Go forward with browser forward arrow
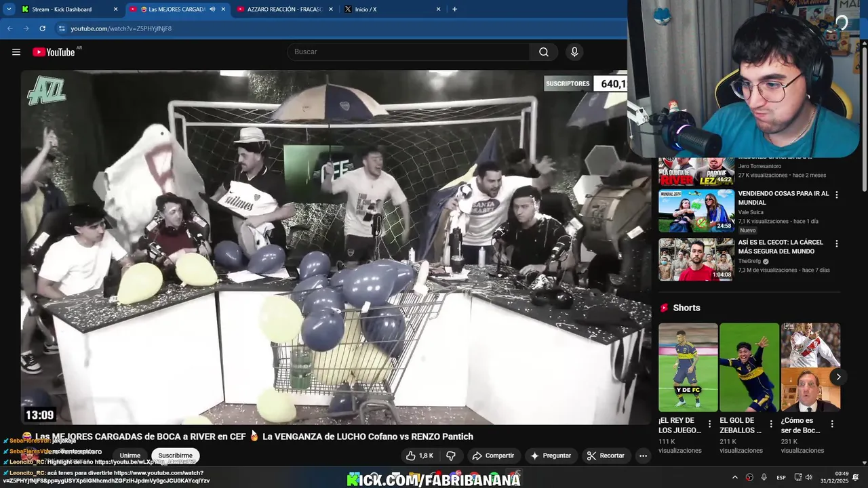The image size is (868, 488). 26,28
